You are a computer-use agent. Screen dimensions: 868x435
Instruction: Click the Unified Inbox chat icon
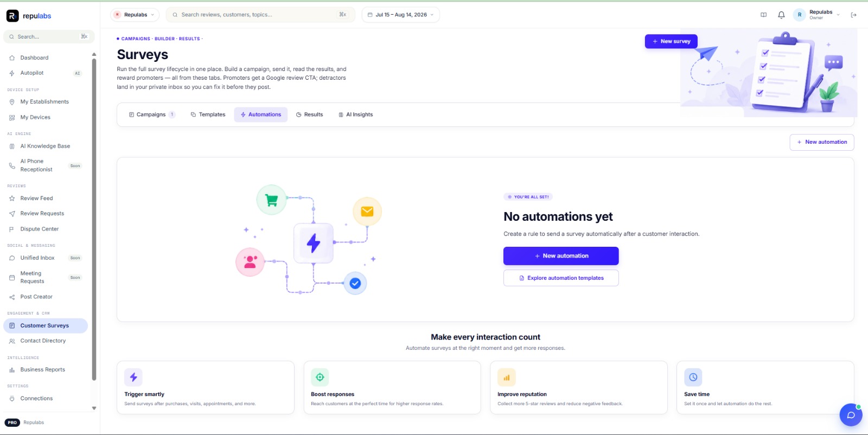(x=12, y=258)
